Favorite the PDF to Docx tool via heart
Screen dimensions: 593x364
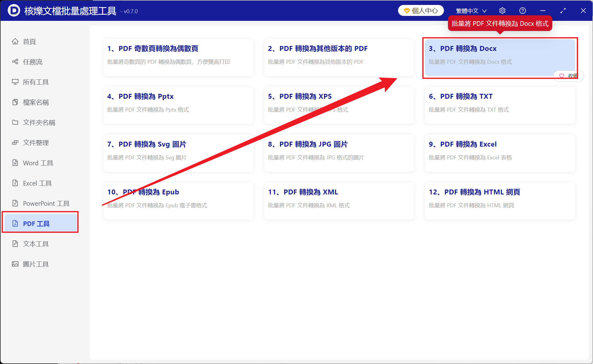(x=562, y=76)
